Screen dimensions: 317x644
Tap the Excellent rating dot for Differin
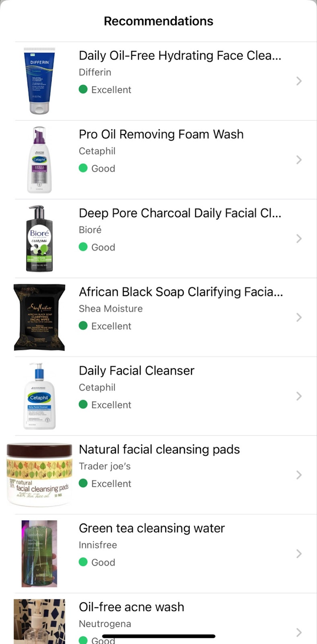83,89
